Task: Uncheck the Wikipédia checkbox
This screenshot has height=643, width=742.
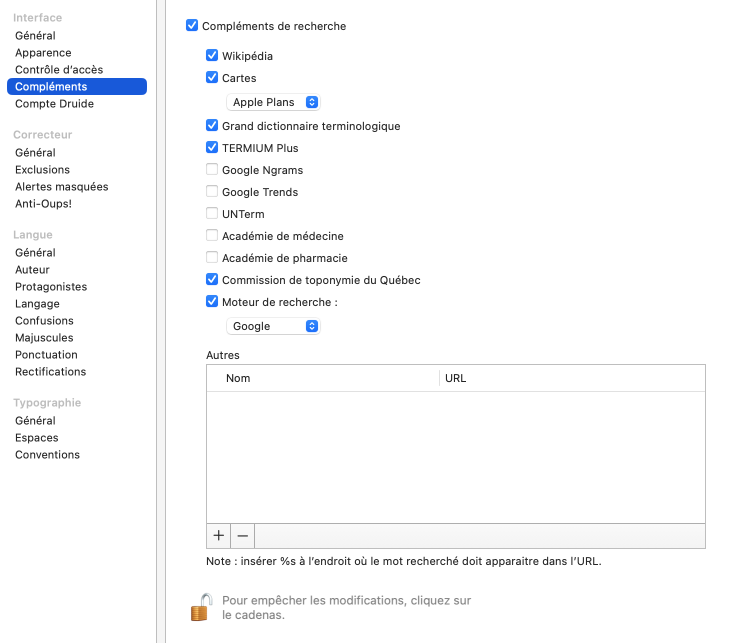Action: pos(212,56)
